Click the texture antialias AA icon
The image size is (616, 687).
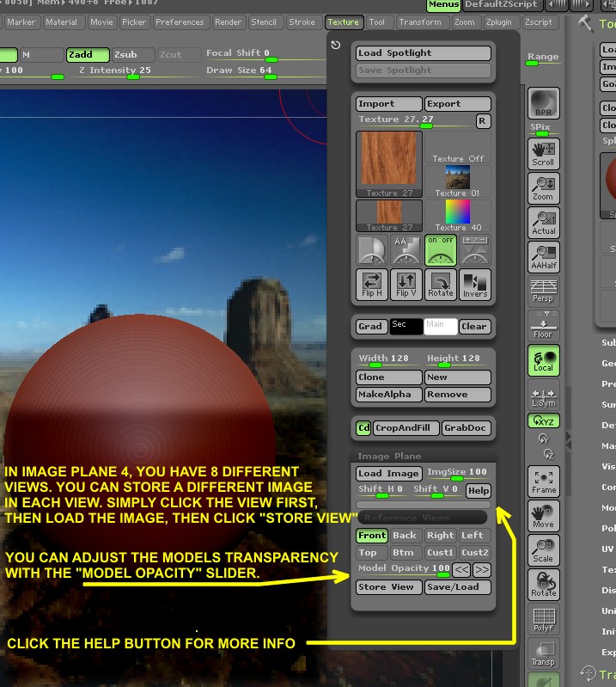click(406, 250)
